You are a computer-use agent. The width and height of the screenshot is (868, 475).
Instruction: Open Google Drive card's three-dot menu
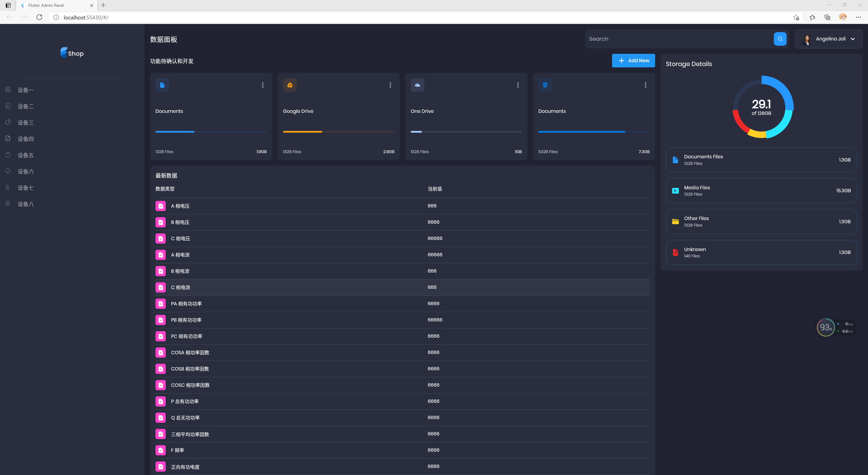tap(390, 85)
